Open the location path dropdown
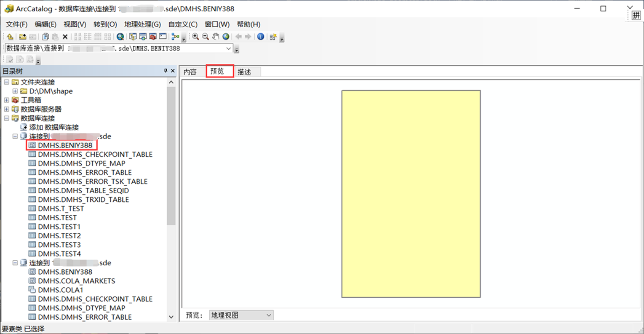The image size is (644, 334). pos(229,48)
